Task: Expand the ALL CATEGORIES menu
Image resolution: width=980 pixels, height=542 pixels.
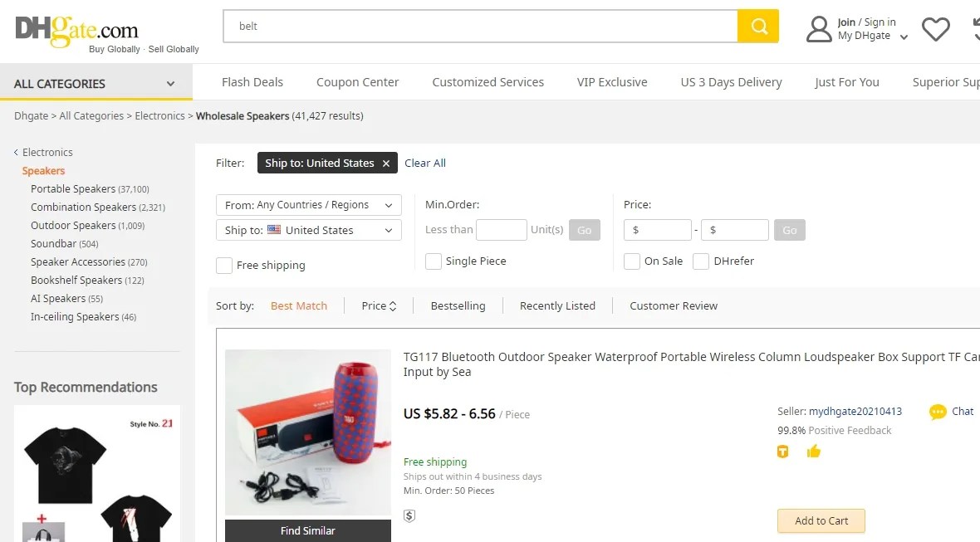Action: click(96, 83)
